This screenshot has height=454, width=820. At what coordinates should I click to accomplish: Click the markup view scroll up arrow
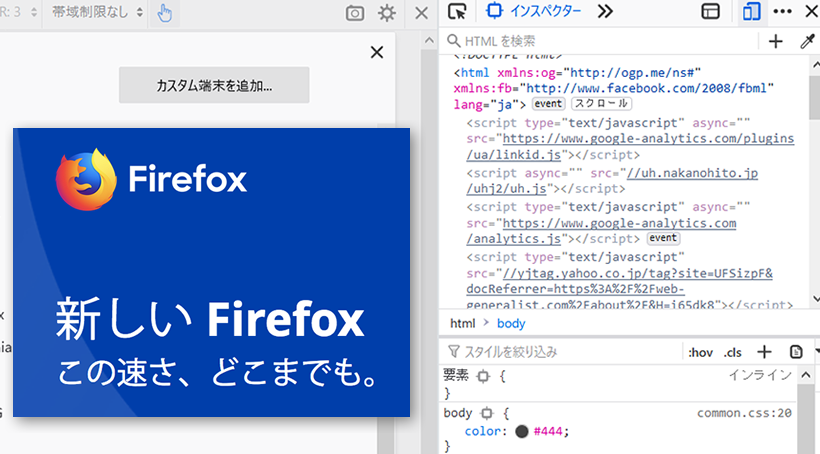point(815,65)
